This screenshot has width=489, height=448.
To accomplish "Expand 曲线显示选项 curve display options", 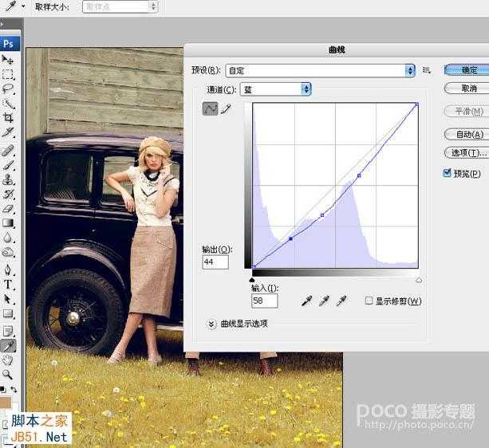I will click(211, 324).
